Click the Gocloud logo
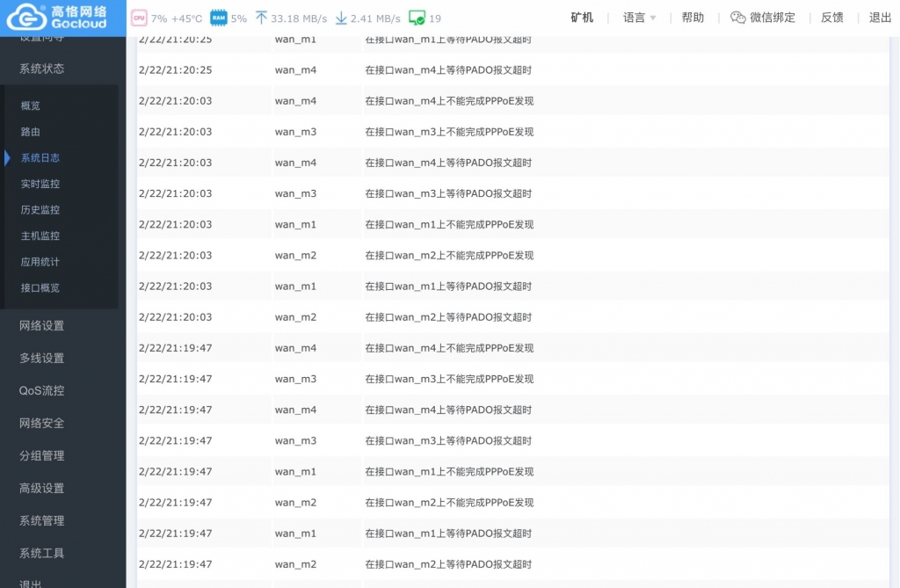 (56, 17)
